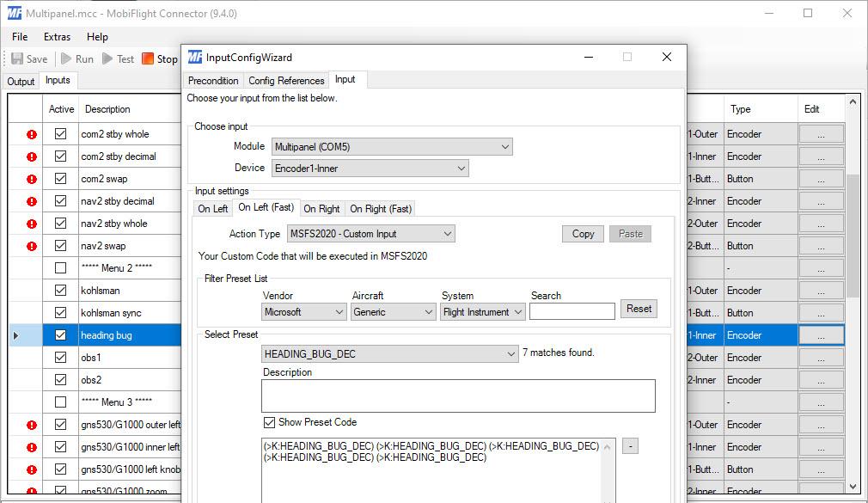This screenshot has height=503, width=868.
Task: Click warning icon on com2 stby whole row
Action: [32, 134]
